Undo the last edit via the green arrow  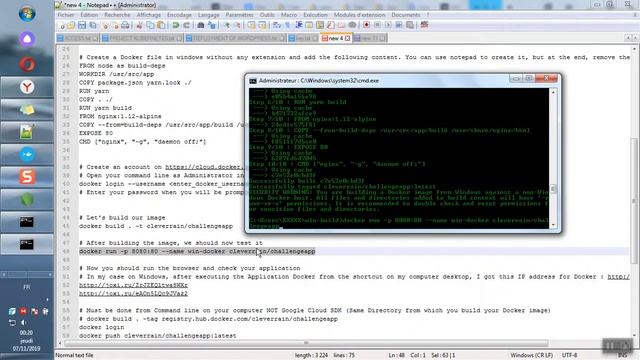click(176, 25)
